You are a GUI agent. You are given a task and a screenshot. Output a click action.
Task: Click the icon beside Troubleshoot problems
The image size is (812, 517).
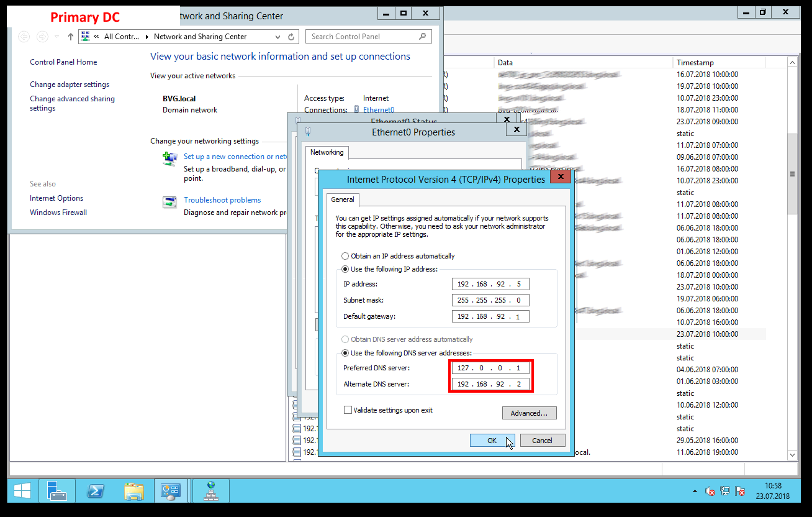(169, 202)
